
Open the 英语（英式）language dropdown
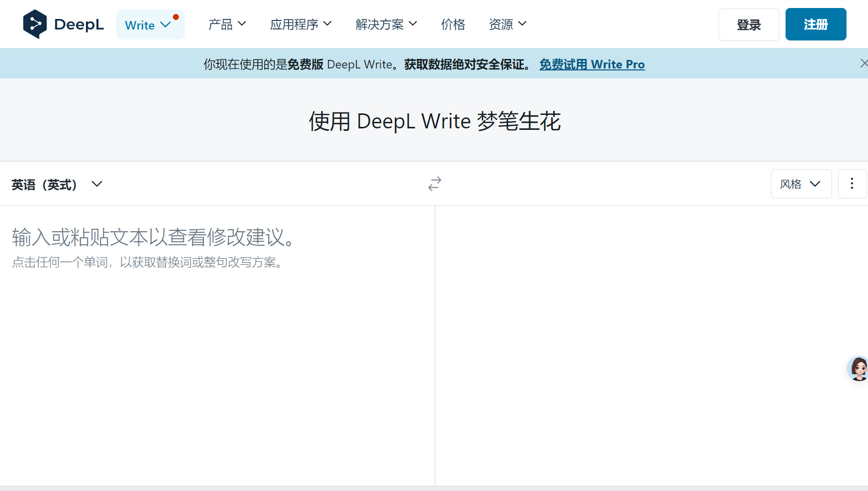click(x=57, y=184)
